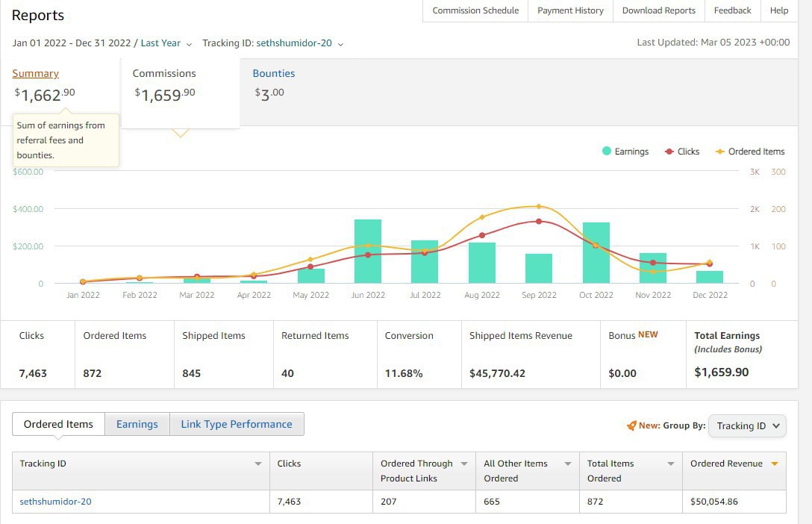Click the Aug 2022 earnings bar
Screen dimensions: 812x524
pyautogui.click(x=482, y=263)
